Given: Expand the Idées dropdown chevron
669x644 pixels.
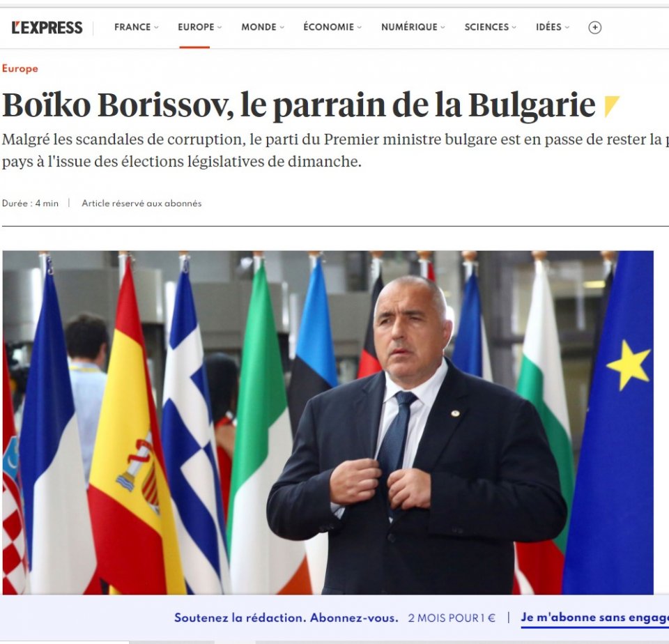Looking at the screenshot, I should 567,27.
